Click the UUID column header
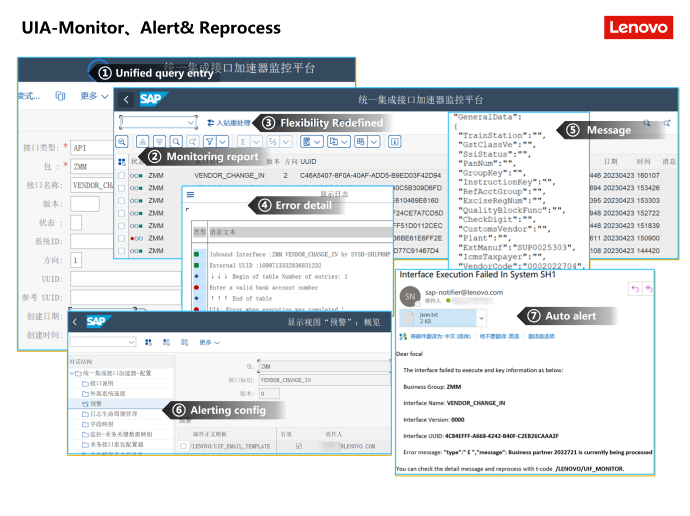Viewport: 690px width, 516px height. [308, 161]
